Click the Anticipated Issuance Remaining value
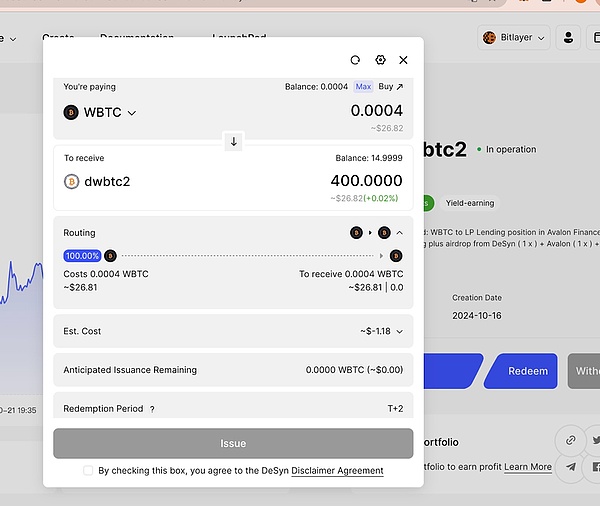 354,370
